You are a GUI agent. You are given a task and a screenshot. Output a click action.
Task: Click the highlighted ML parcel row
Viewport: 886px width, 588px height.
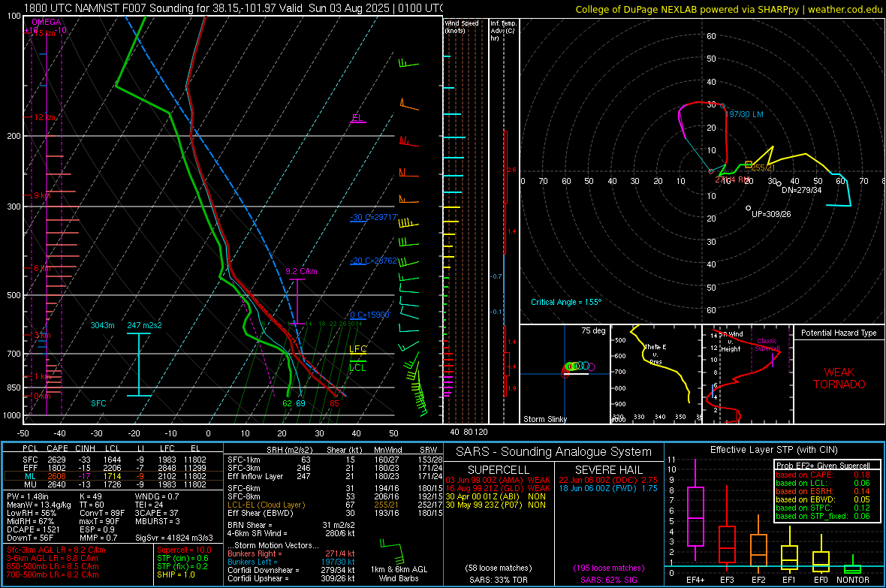113,476
